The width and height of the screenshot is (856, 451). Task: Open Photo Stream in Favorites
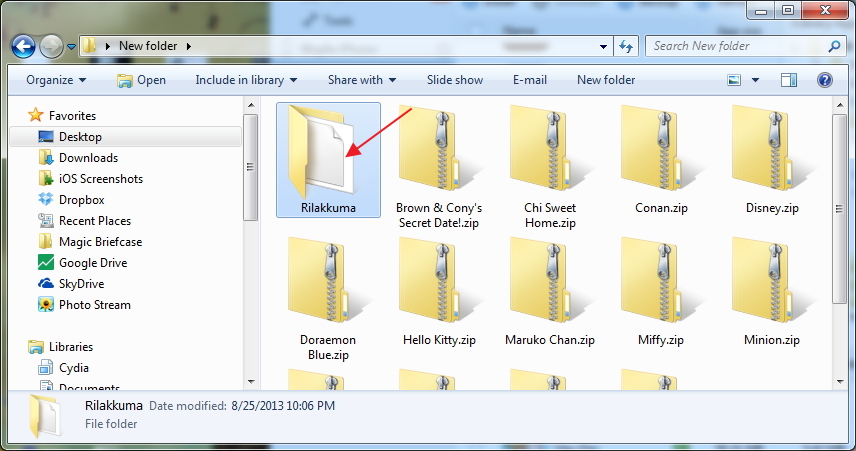point(95,305)
